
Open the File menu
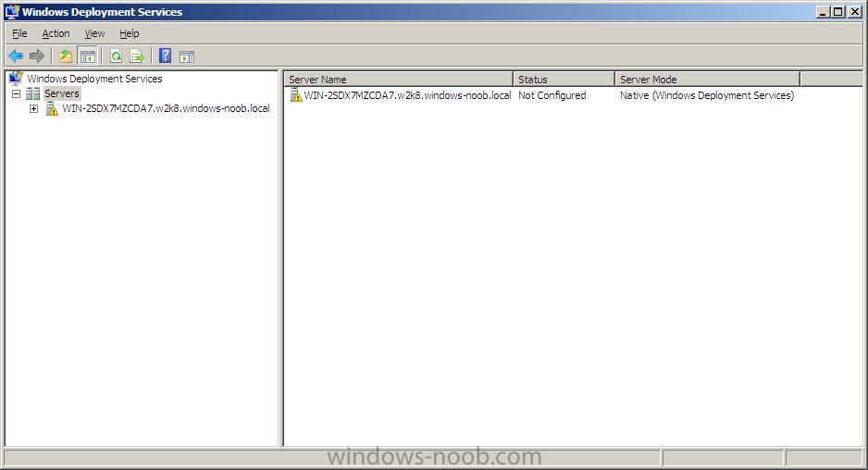point(19,33)
